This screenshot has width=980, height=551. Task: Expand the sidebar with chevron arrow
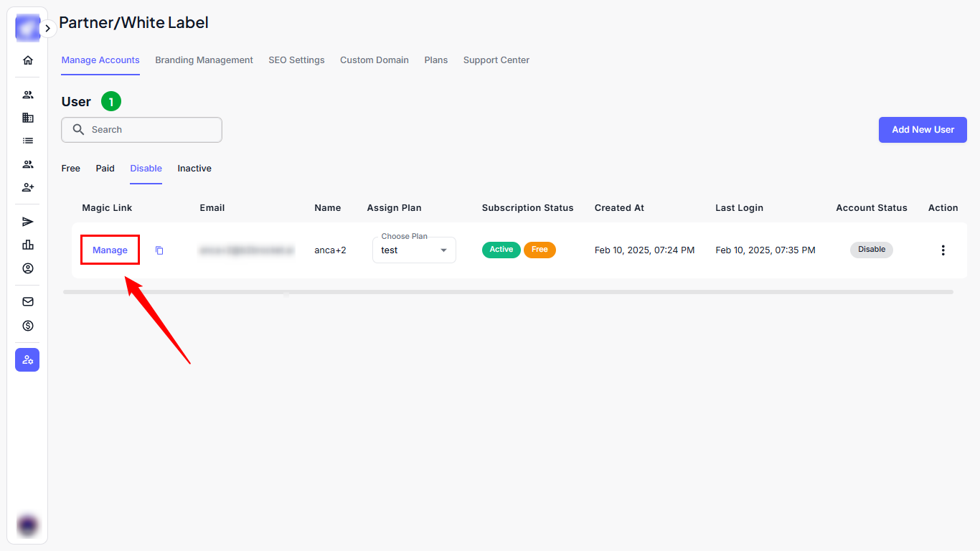47,29
